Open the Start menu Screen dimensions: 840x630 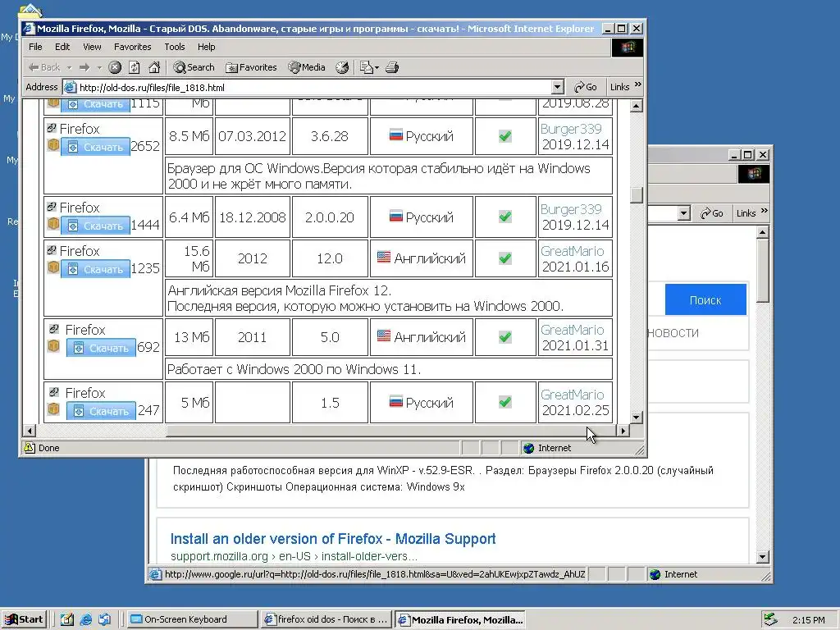point(24,619)
